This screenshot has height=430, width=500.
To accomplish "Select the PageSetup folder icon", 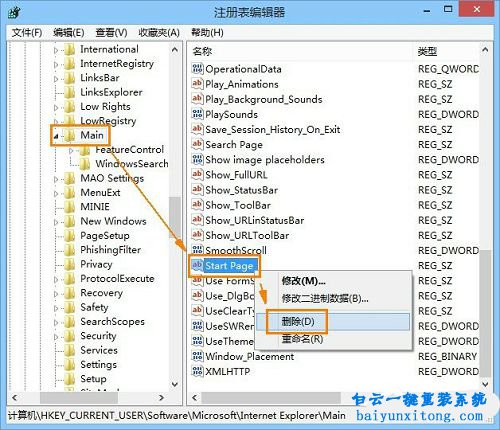I will (70, 235).
